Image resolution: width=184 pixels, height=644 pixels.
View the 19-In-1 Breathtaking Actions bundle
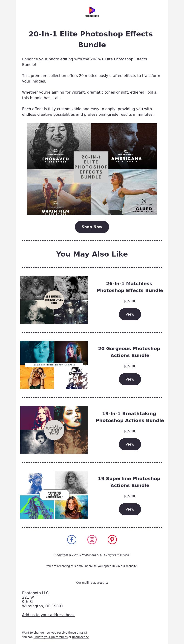(130, 444)
